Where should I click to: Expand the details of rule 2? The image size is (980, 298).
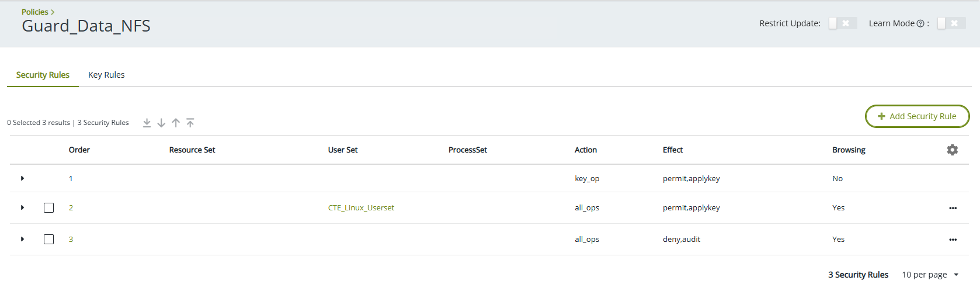22,207
